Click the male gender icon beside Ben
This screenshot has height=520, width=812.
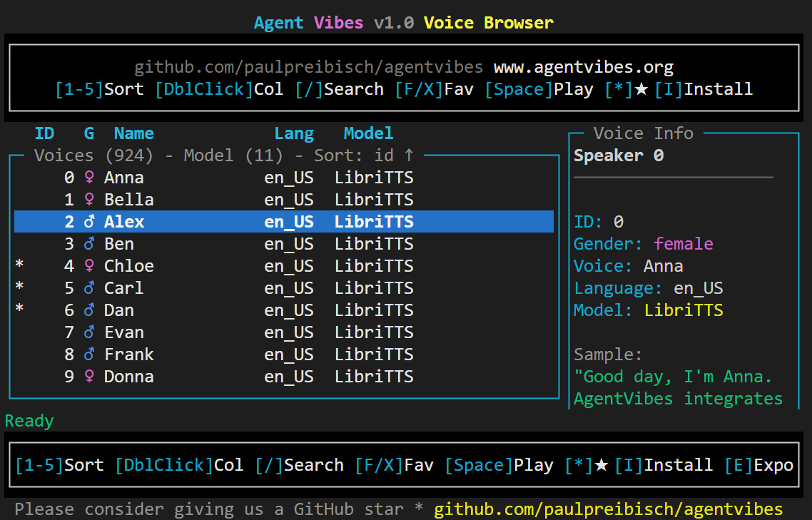pyautogui.click(x=89, y=244)
